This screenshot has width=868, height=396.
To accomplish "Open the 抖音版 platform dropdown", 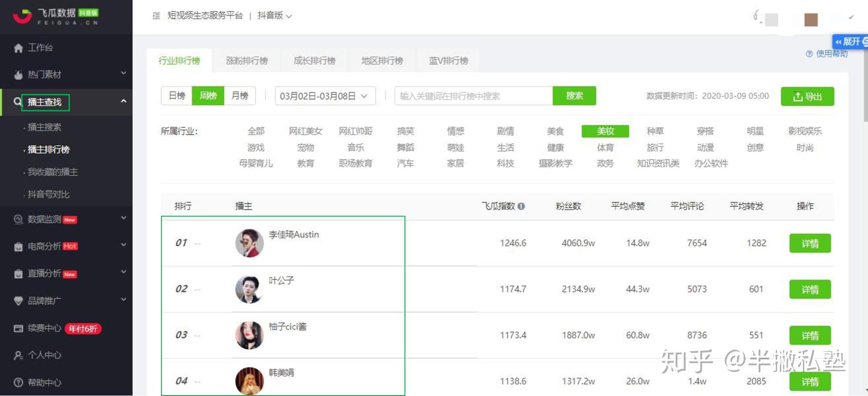I will point(275,16).
